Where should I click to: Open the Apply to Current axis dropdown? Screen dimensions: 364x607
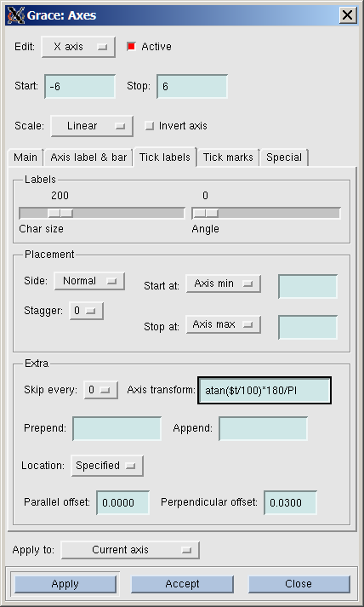click(130, 550)
